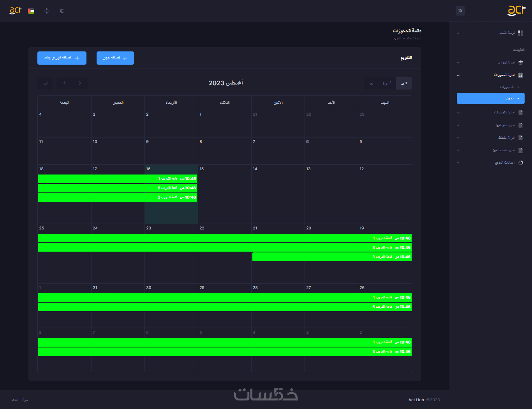Open the hall 6 event in the last calendar row
532x409 pixels.
(x=225, y=352)
